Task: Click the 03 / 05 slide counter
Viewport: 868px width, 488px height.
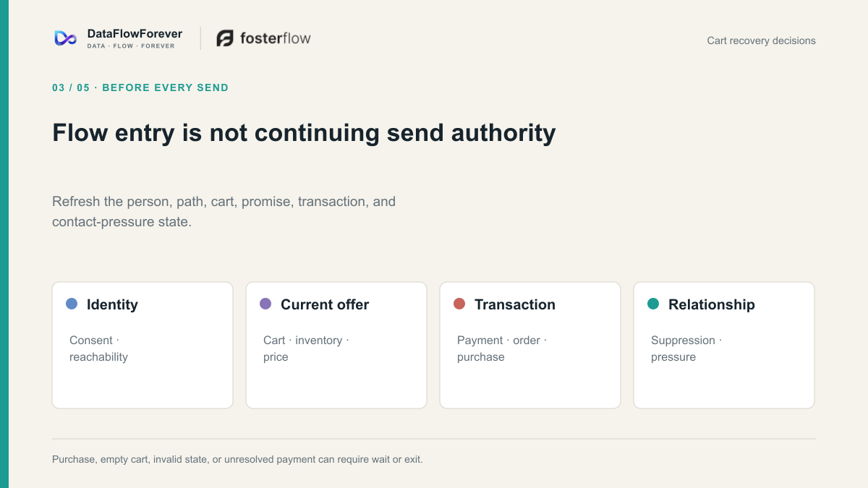Action: 71,87
